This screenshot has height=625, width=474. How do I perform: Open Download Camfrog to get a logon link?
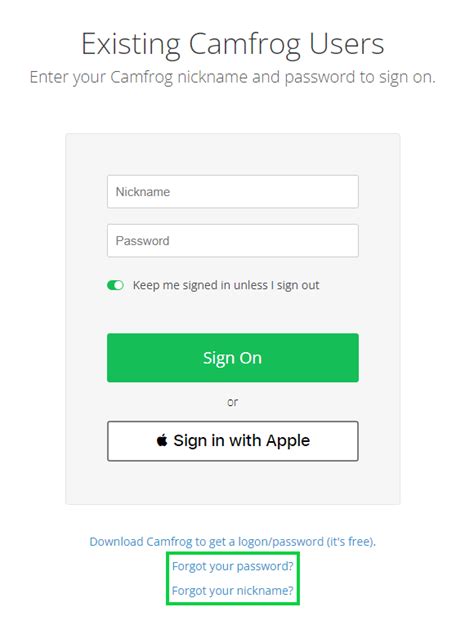tap(232, 542)
